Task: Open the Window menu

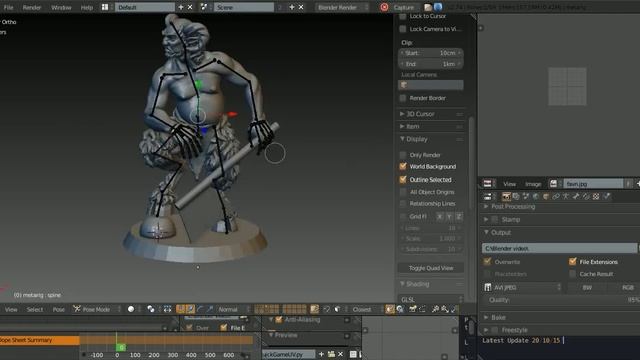Action: (61, 7)
